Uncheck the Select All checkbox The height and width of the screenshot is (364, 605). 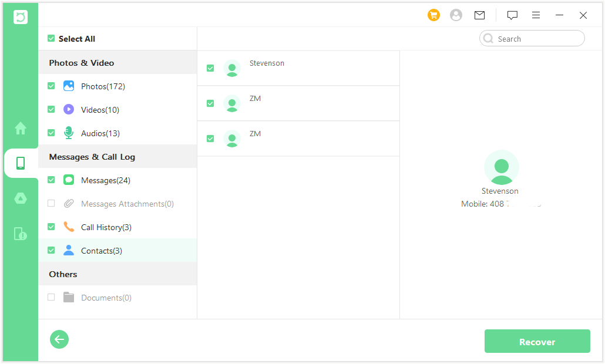(51, 39)
